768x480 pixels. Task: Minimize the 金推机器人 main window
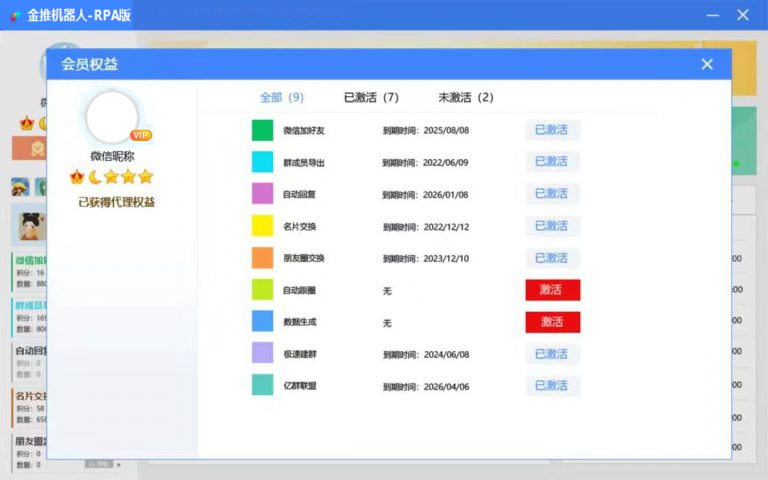point(713,15)
